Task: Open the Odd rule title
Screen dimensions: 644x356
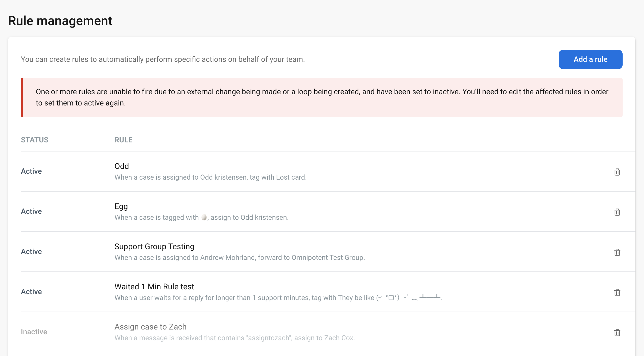Action: tap(122, 166)
